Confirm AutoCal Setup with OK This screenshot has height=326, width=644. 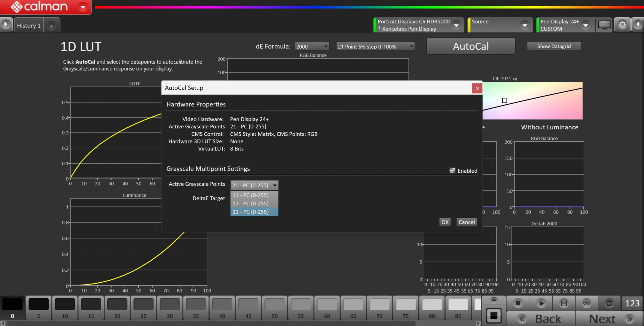pyautogui.click(x=445, y=222)
